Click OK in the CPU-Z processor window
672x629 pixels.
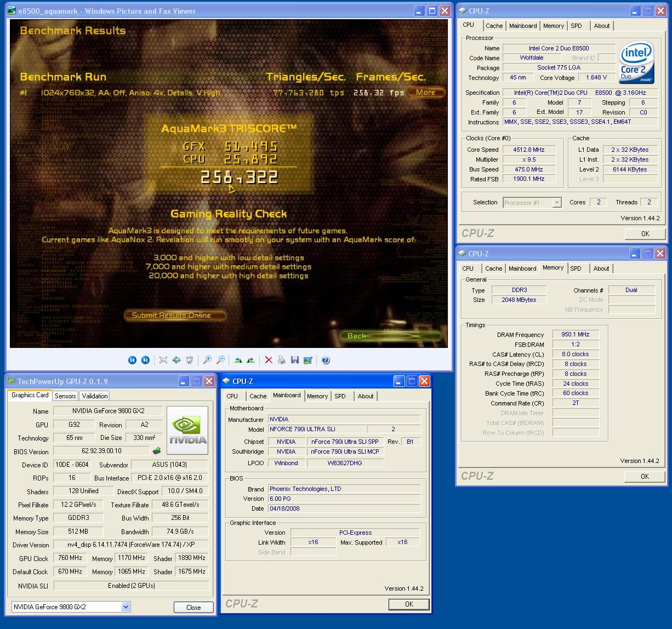point(645,233)
